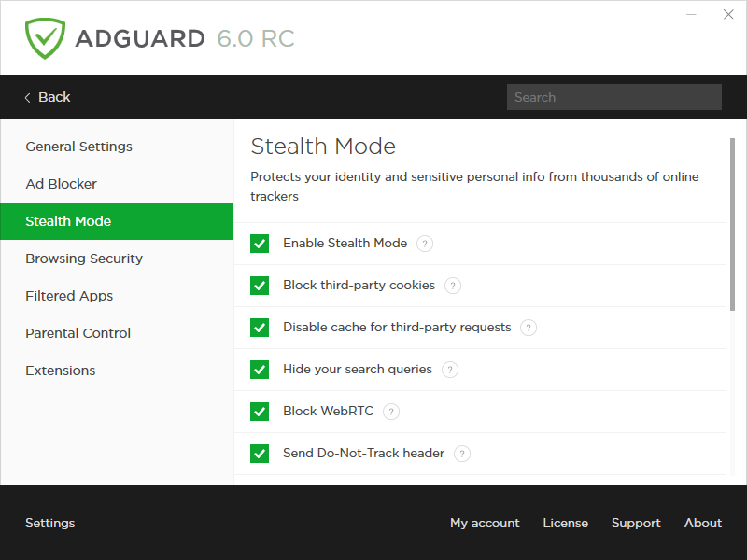Show help for Disable cache option
Image resolution: width=747 pixels, height=560 pixels.
pos(529,328)
